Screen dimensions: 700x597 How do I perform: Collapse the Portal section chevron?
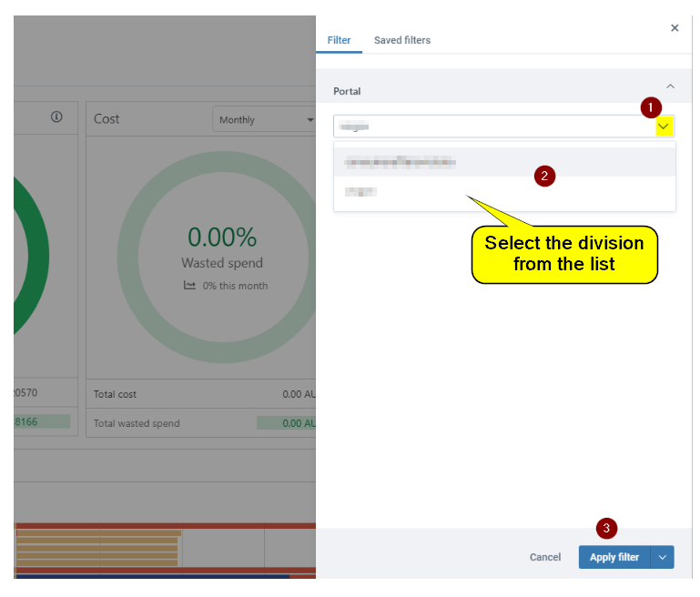[x=670, y=86]
